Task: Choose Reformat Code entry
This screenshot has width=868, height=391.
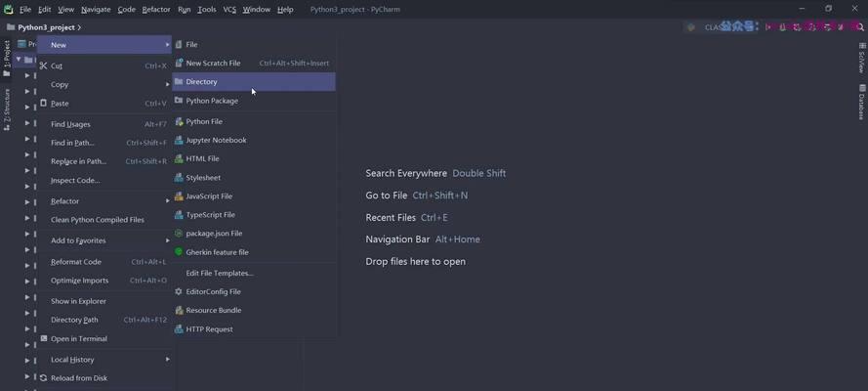Action: [x=104, y=261]
